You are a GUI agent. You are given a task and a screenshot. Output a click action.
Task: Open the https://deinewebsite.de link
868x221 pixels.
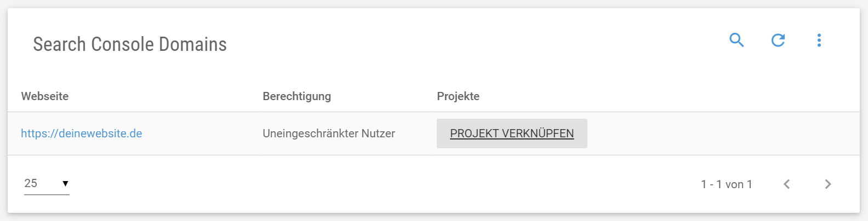[82, 133]
